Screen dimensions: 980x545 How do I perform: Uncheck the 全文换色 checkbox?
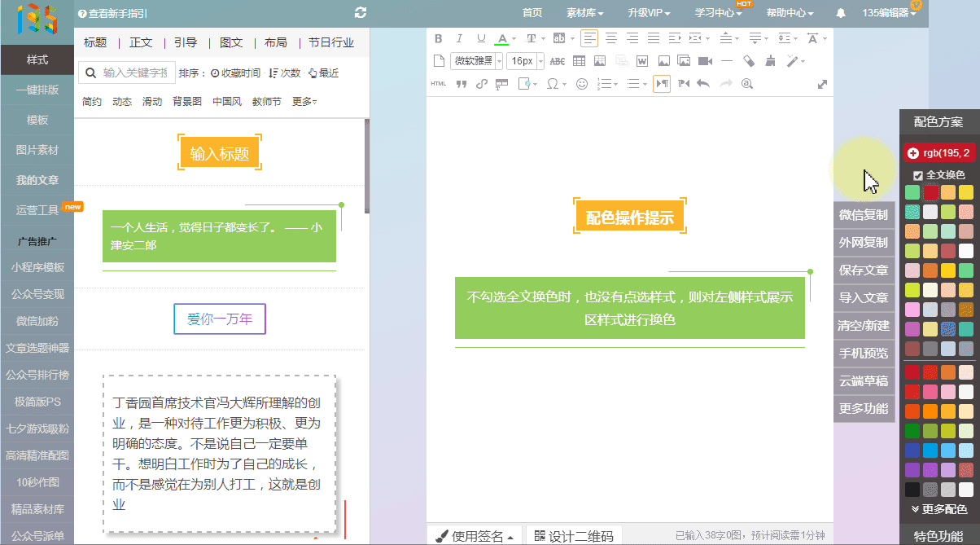tap(918, 175)
